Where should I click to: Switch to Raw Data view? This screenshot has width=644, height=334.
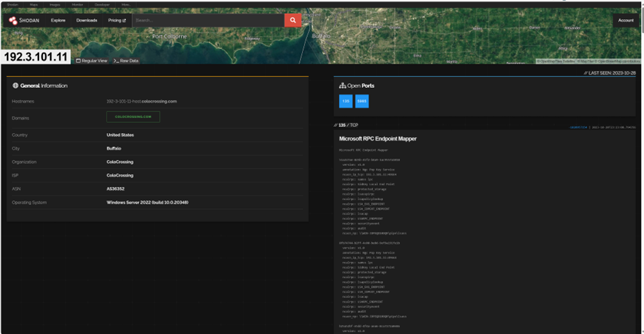[x=125, y=60]
